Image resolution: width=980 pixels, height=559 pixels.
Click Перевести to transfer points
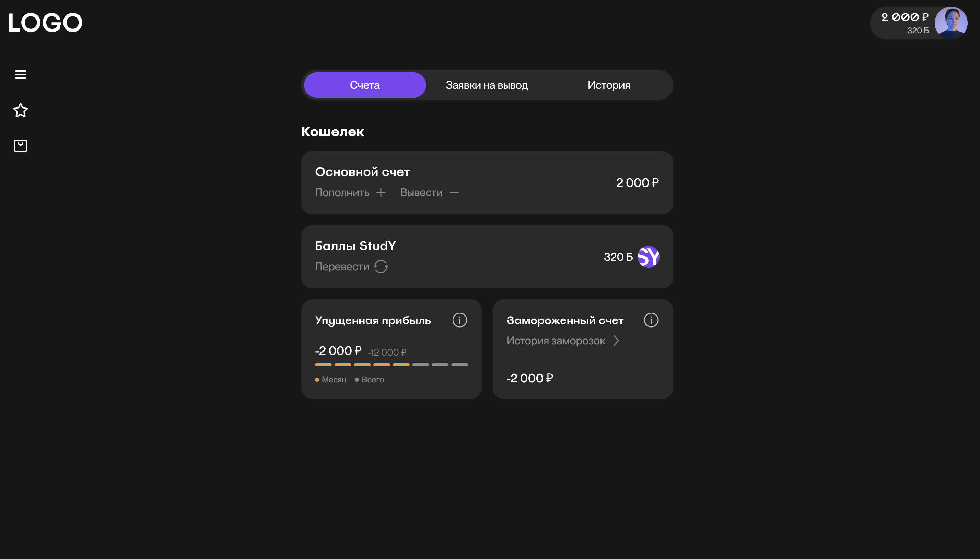(x=342, y=266)
